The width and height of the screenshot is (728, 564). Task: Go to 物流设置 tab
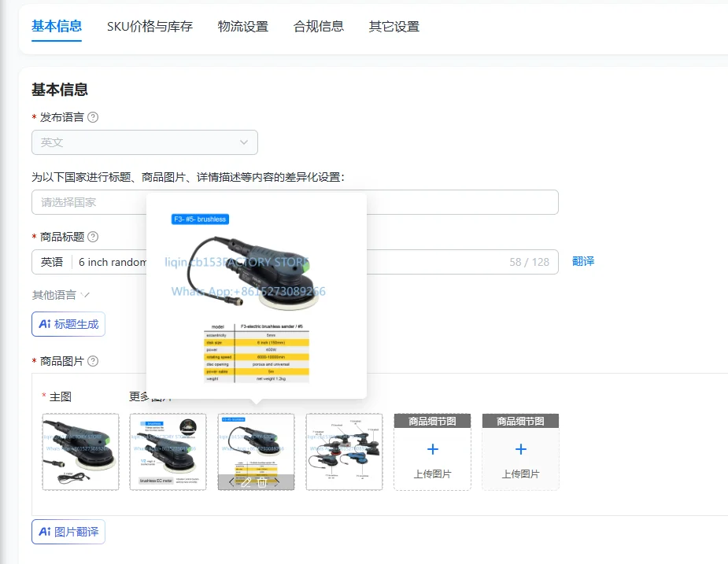coord(243,26)
